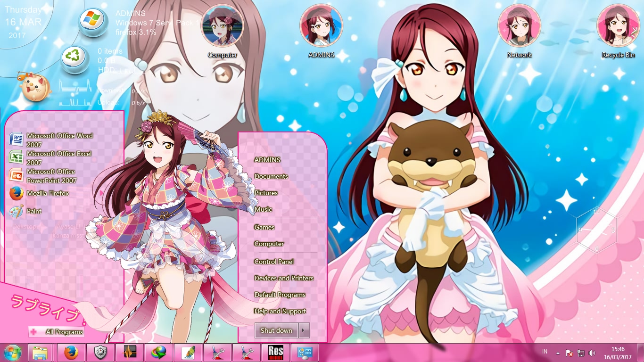Open ADMINS user folder in Start menu
Screen dimensions: 644x362
coord(267,160)
